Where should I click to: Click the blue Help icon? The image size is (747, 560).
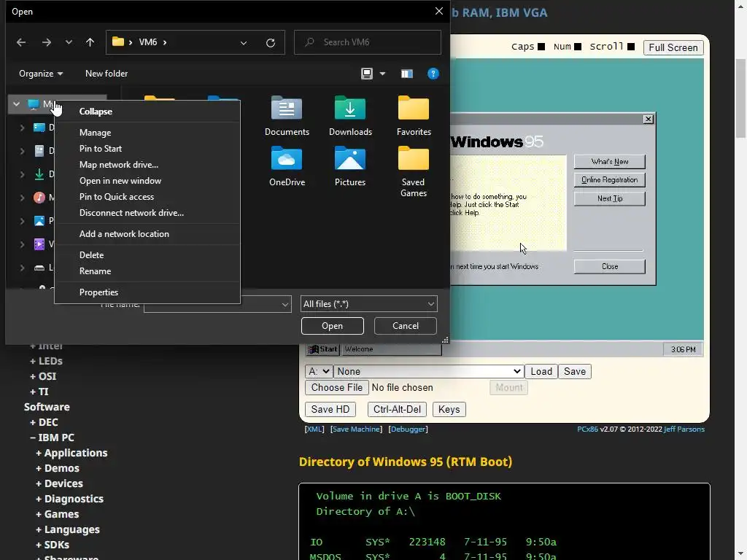tap(433, 74)
